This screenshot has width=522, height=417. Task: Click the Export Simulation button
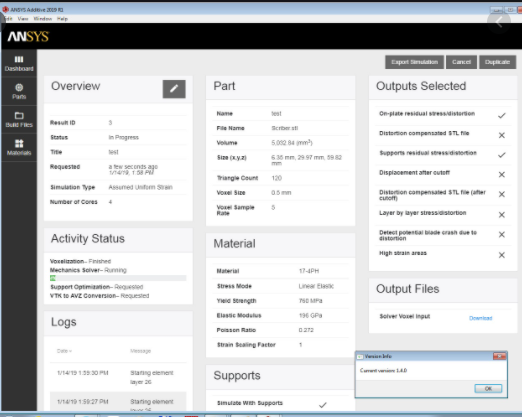point(414,62)
